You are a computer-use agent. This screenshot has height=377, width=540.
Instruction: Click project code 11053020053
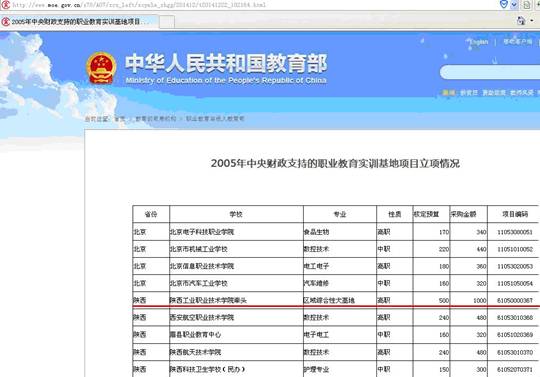515,266
